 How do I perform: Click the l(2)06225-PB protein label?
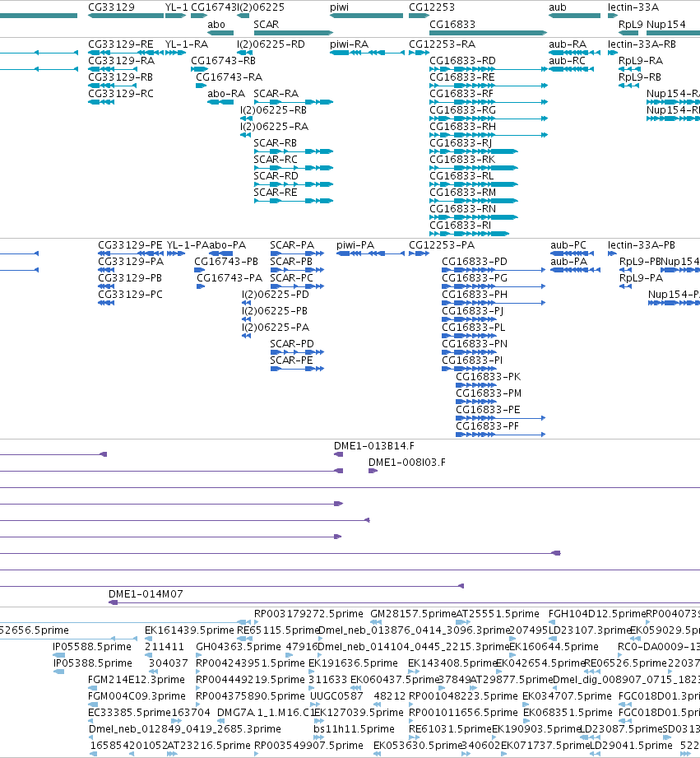(275, 311)
